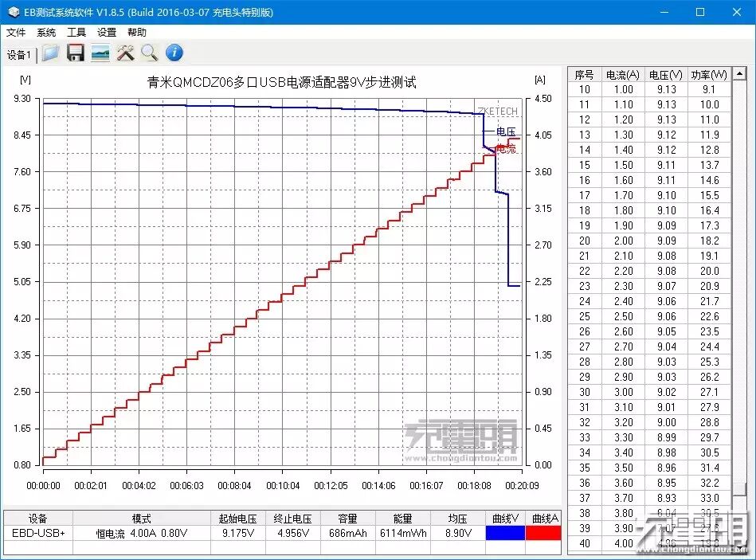Click the 电流(A) column header
The width and height of the screenshot is (756, 560).
click(x=622, y=75)
